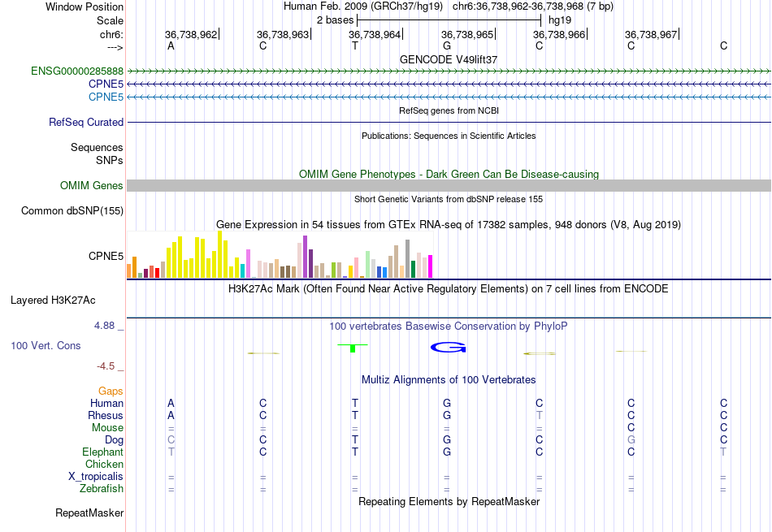
Task: Open the ENSG00000285888 track label
Action: tap(77, 71)
